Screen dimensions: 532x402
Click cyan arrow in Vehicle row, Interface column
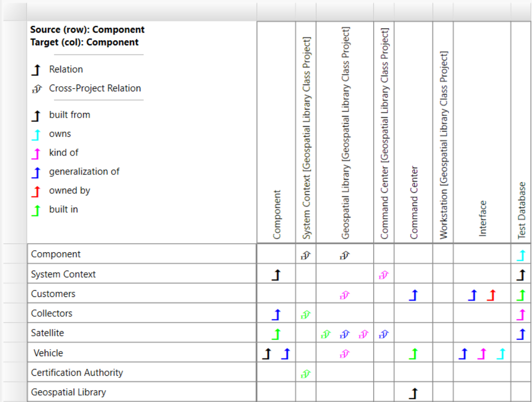[501, 354]
